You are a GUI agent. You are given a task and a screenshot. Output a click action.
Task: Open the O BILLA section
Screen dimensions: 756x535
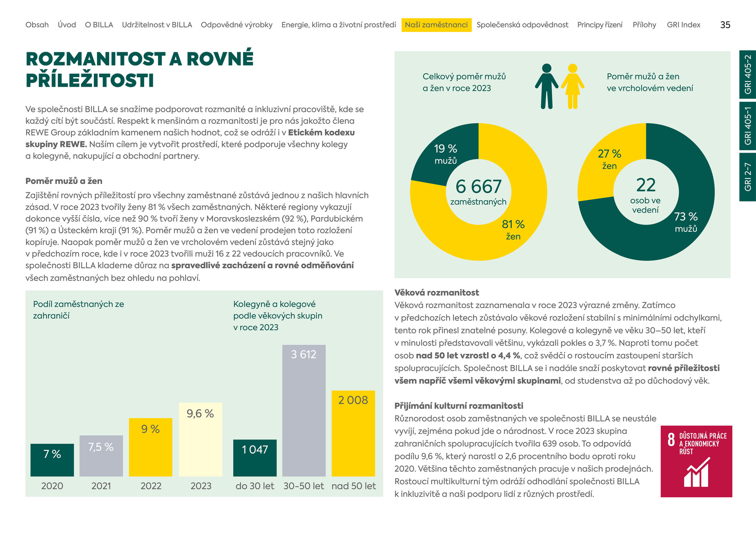[x=99, y=25]
